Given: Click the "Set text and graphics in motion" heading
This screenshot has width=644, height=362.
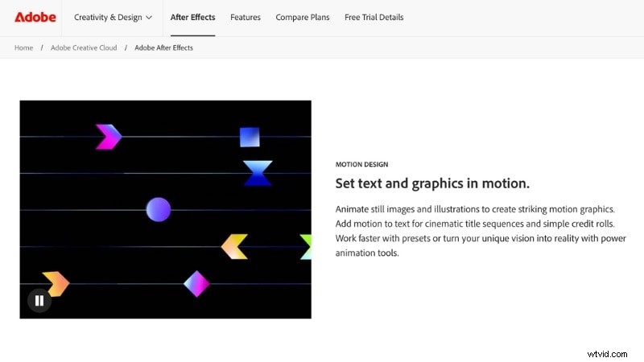Looking at the screenshot, I should click(432, 183).
